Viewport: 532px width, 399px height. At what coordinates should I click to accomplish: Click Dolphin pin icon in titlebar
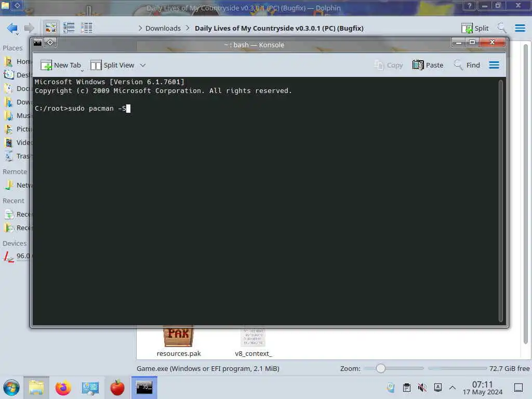(17, 5)
